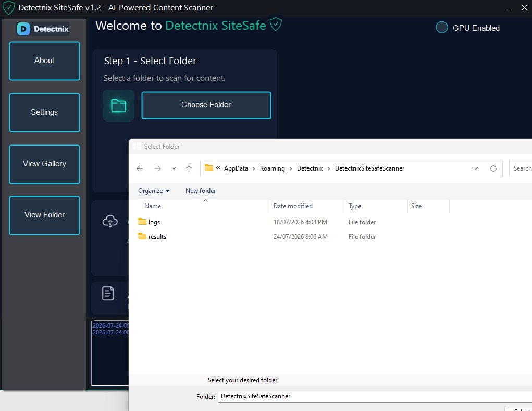Click the shield icon after SiteSafe heading
The image size is (532, 411).
(276, 25)
